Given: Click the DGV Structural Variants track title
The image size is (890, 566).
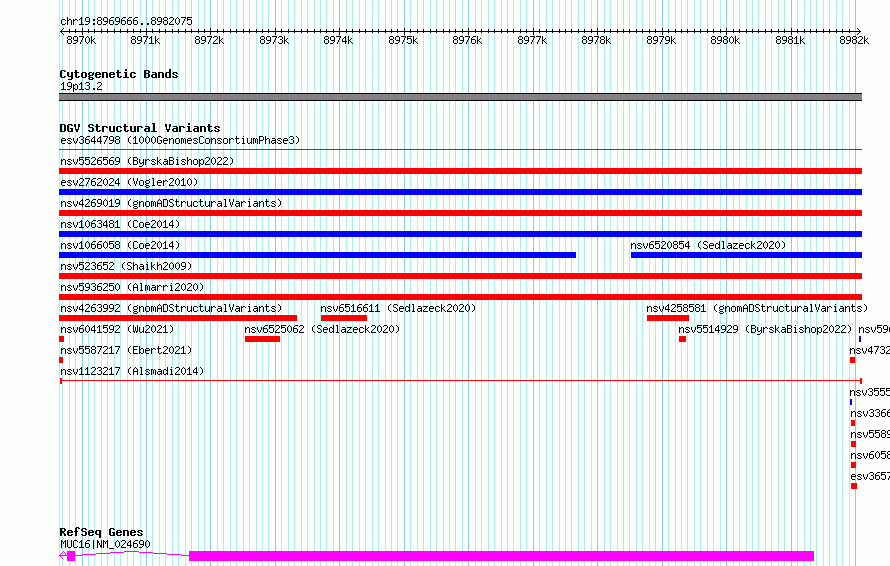Looking at the screenshot, I should pos(140,128).
